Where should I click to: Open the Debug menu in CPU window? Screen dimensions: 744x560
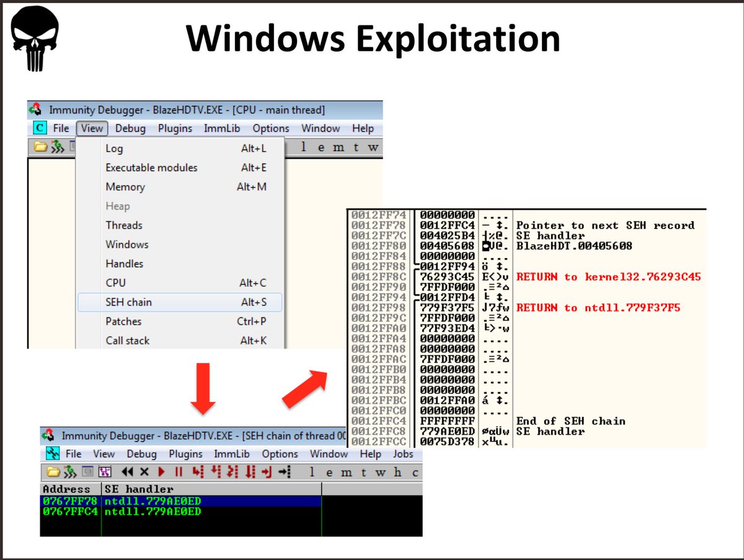(x=130, y=128)
